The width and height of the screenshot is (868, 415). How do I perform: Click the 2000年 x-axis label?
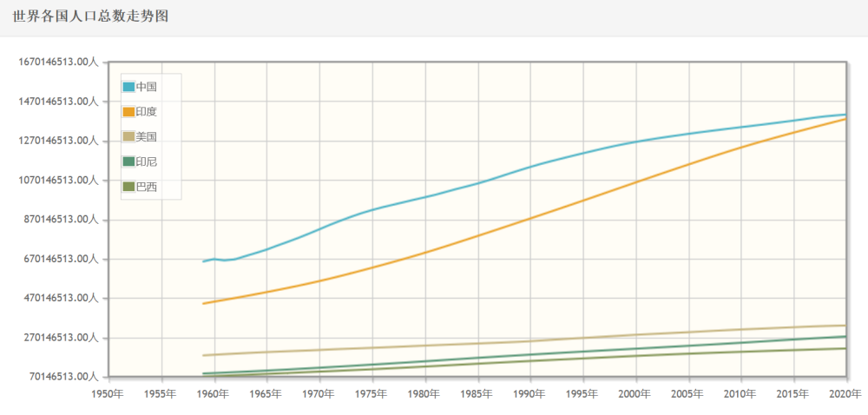pyautogui.click(x=636, y=394)
